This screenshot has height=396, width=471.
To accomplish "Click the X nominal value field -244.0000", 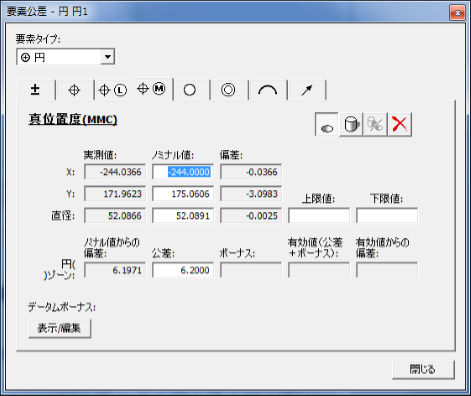I will 183,172.
